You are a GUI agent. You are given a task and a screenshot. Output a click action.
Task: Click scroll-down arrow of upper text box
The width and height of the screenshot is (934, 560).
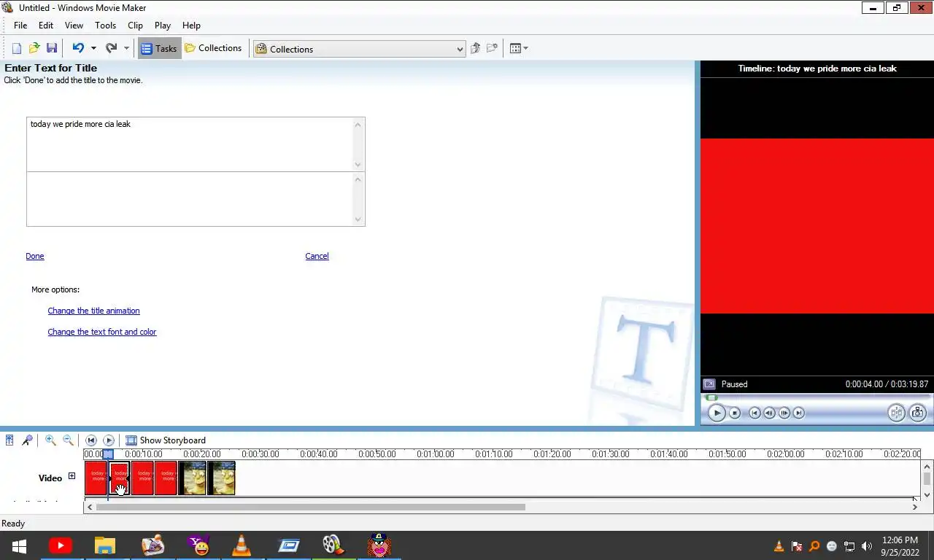click(358, 165)
